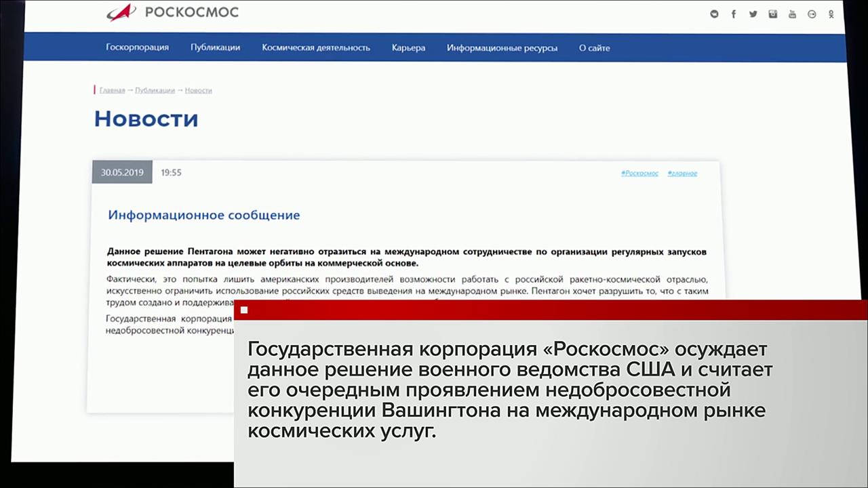Open the #главное tag
Screen dimensions: 868x488
pyautogui.click(x=682, y=174)
